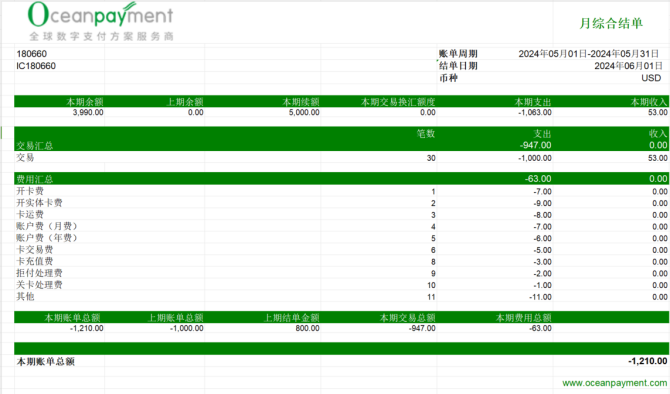This screenshot has height=394, width=670.
Task: Open the www.oceanpayment.com link
Action: (614, 382)
